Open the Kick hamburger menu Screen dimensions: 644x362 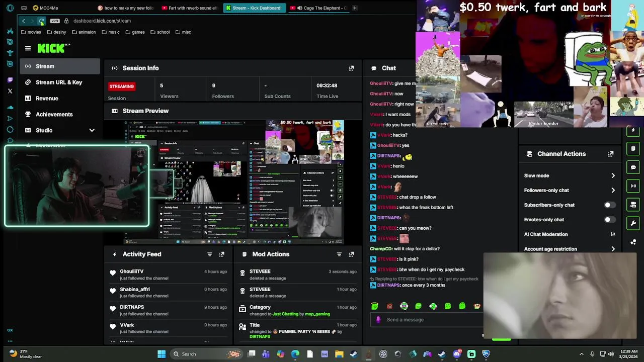28,48
